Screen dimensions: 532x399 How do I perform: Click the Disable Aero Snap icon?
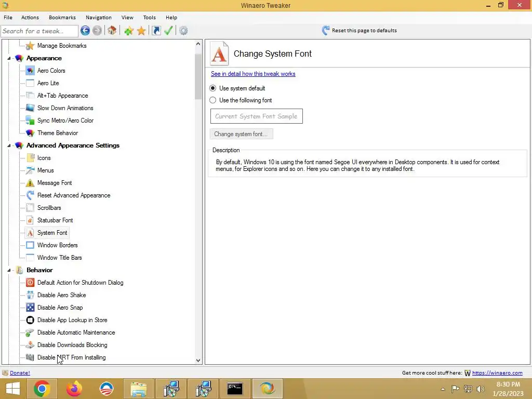30,308
